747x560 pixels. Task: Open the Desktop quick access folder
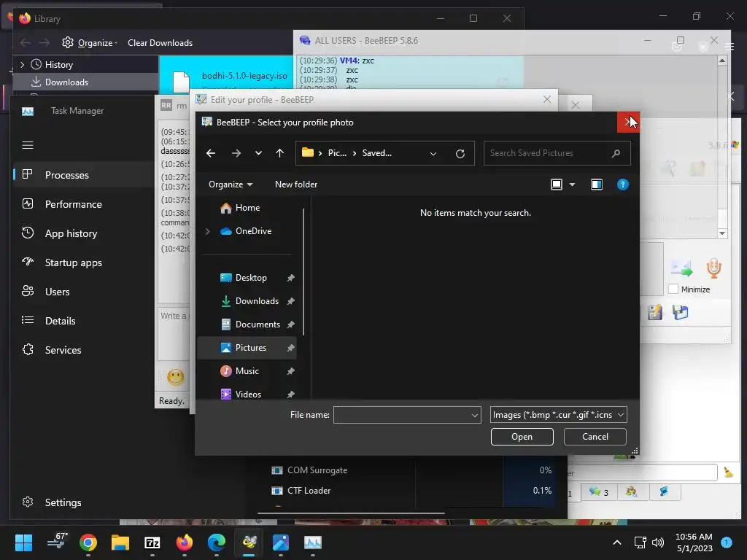coord(244,278)
